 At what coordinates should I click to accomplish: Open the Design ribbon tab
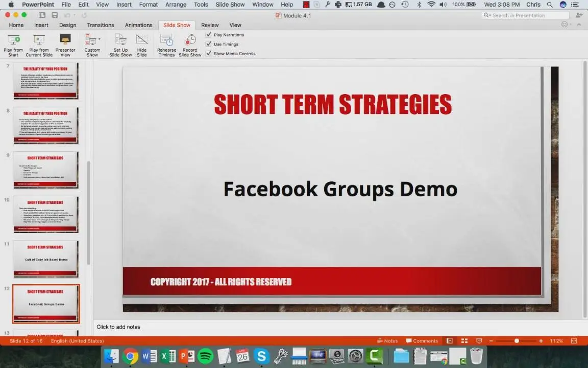pos(67,25)
